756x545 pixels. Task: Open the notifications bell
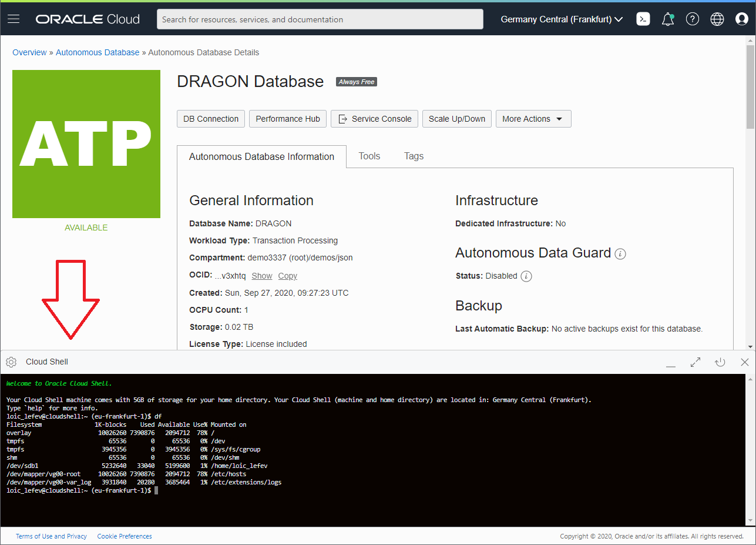pyautogui.click(x=668, y=19)
